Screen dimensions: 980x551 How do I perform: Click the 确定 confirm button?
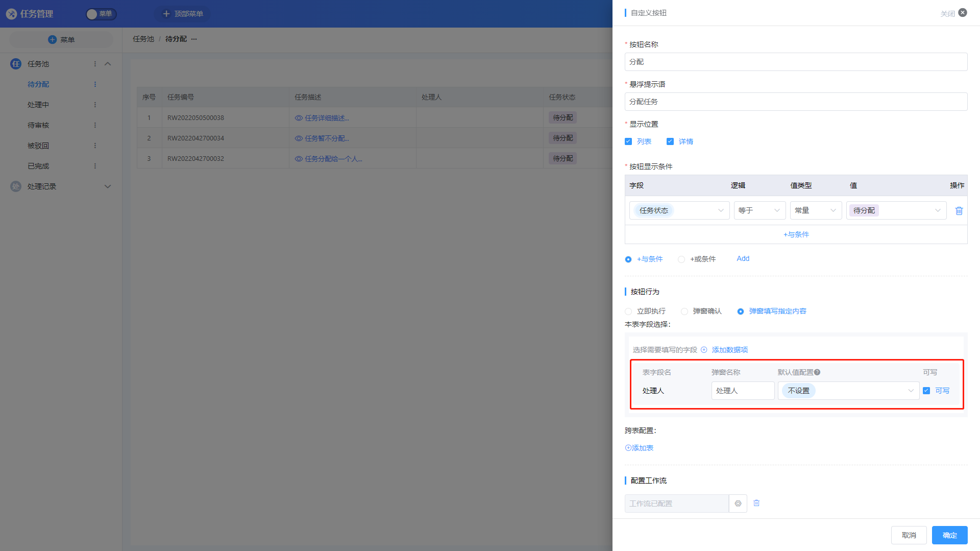(x=949, y=535)
